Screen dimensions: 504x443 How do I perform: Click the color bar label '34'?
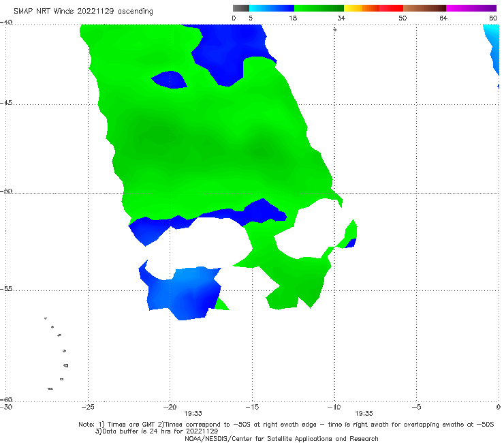click(x=341, y=18)
